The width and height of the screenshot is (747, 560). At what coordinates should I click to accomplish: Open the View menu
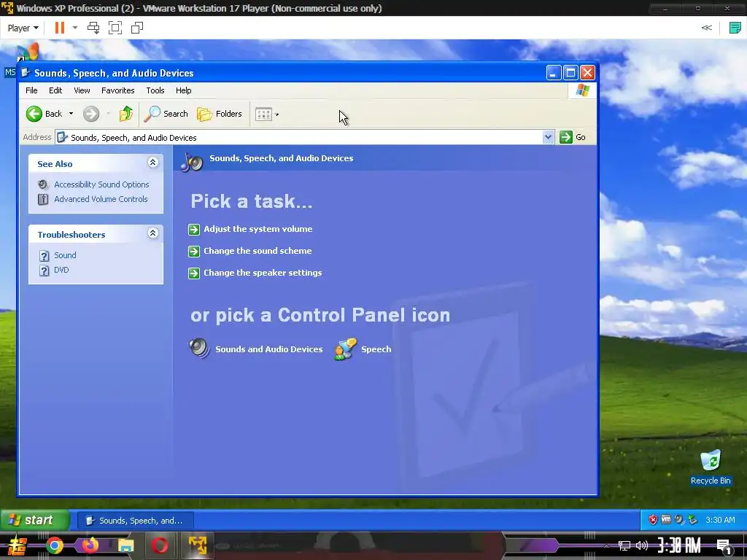[82, 90]
